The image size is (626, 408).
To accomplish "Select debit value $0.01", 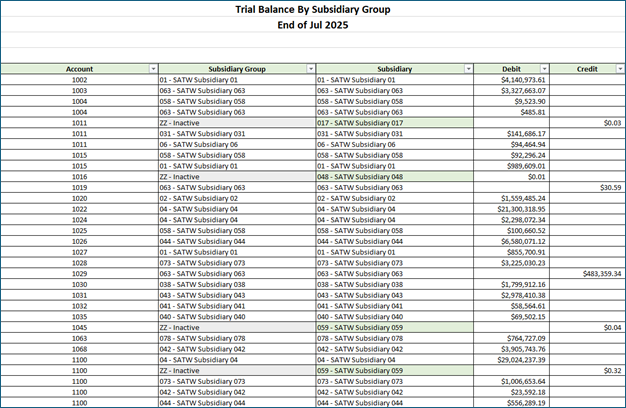I will (x=511, y=177).
